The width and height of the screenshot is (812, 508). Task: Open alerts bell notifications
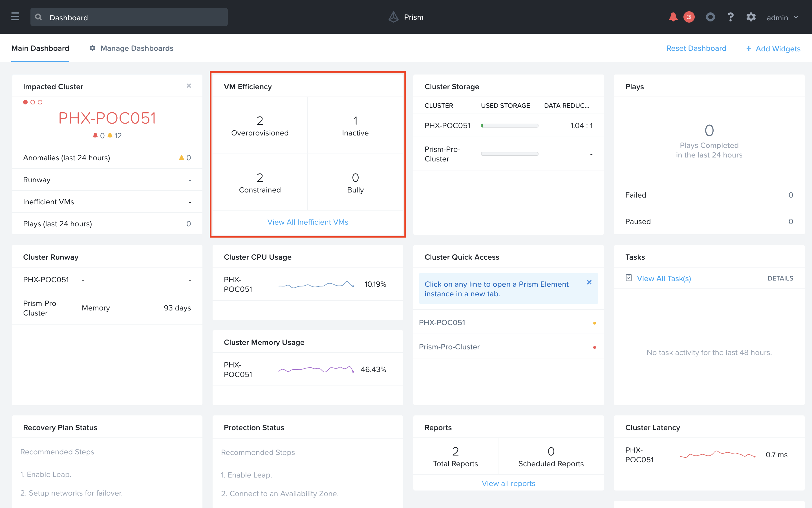click(673, 17)
